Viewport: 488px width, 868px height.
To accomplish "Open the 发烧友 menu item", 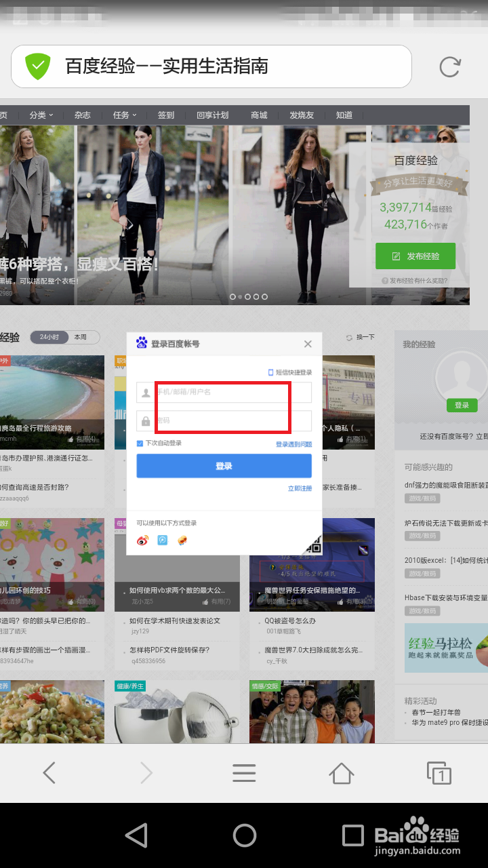I will [302, 115].
